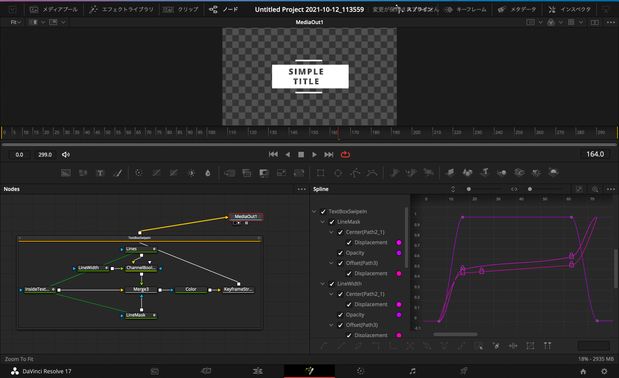619x378 pixels.
Task: Collapse the LineWidth tree item
Action: click(x=323, y=284)
